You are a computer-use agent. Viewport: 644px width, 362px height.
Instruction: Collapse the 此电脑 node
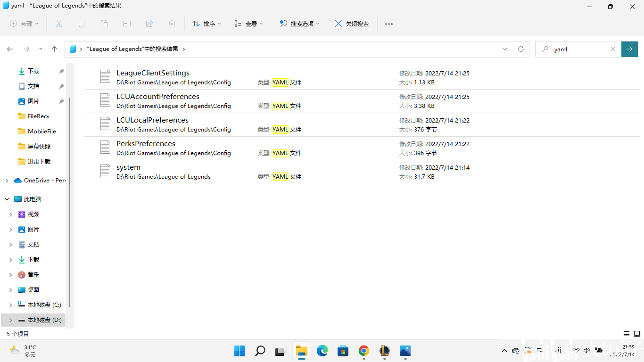(x=7, y=199)
